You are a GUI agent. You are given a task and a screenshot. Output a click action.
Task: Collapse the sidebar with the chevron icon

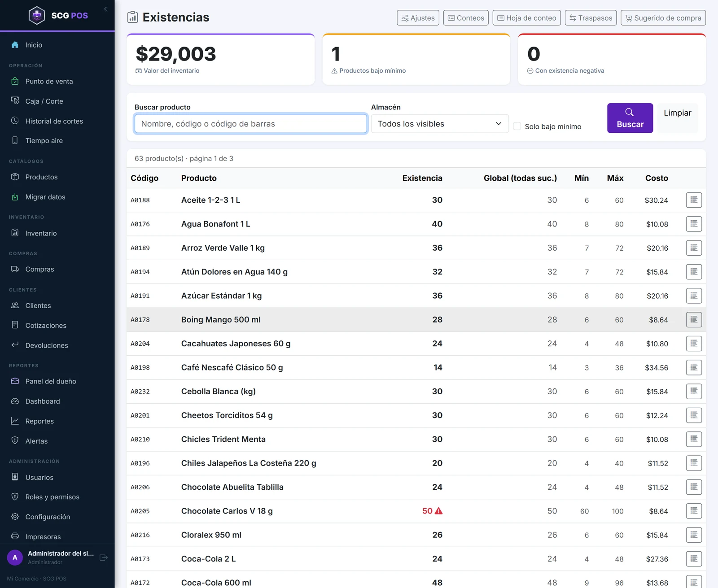pyautogui.click(x=105, y=9)
